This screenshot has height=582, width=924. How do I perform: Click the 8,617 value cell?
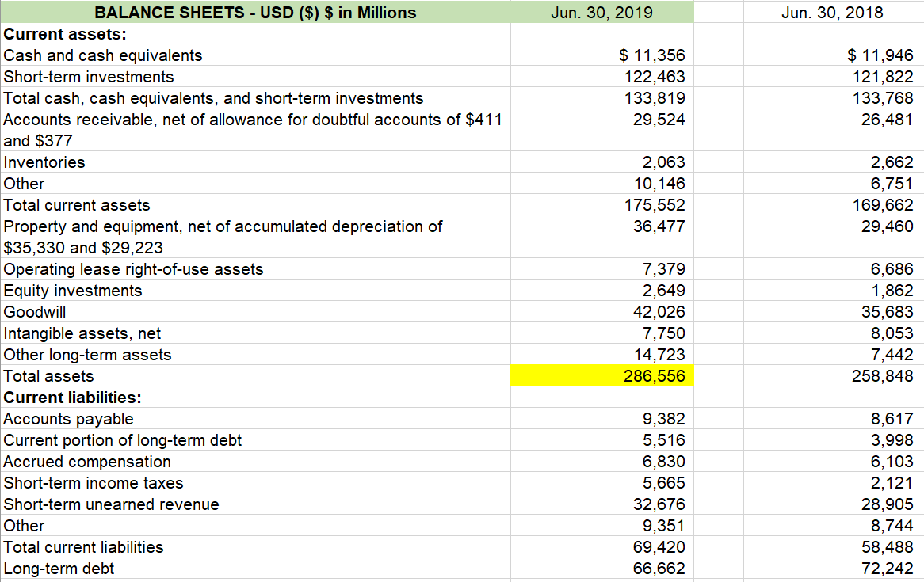click(892, 419)
